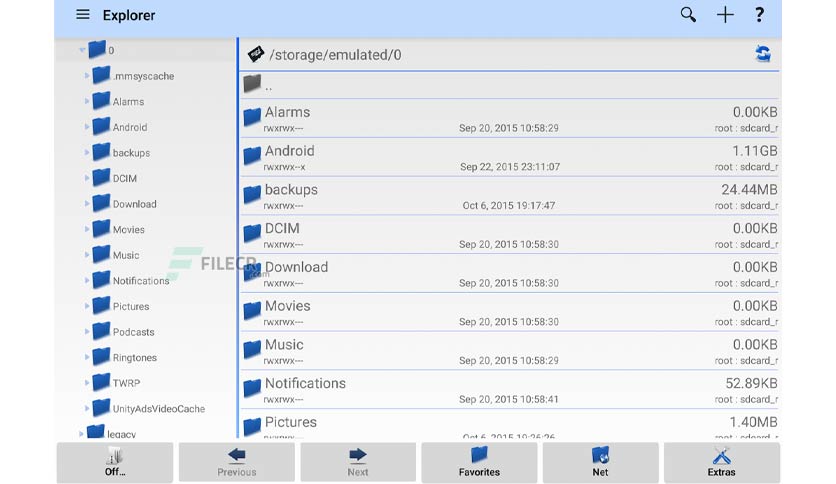This screenshot has height=484, width=836.
Task: Click the Off... button
Action: point(115,462)
